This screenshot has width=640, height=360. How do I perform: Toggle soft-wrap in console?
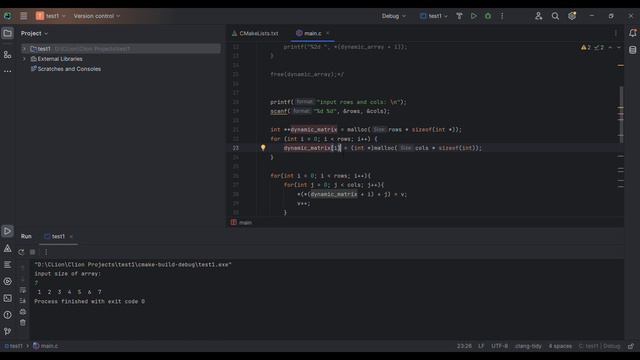click(23, 290)
